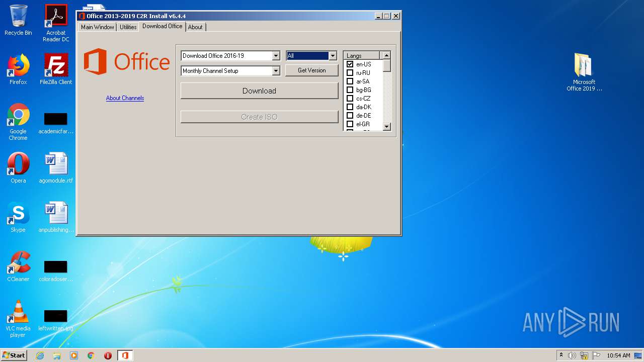The image size is (644, 362).
Task: Open the All architecture dropdown
Action: (x=333, y=56)
